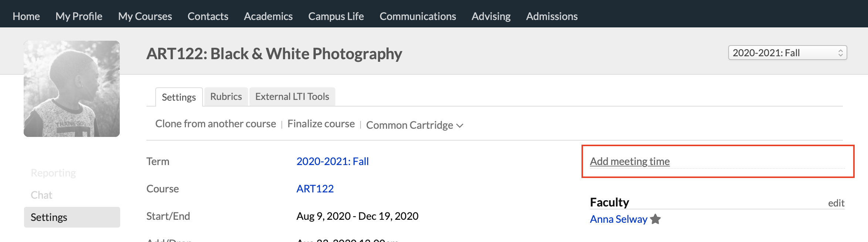868x242 pixels.
Task: Open the 2020-2021: Fall term selector
Action: 787,53
